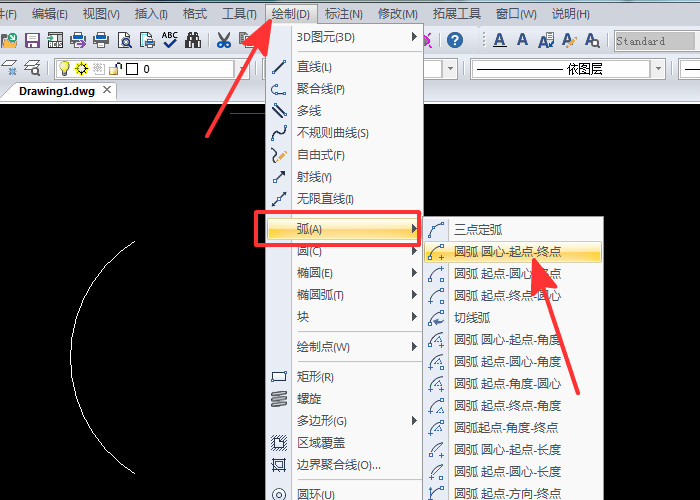Switch to Drawing1.dwg tab

coord(56,91)
